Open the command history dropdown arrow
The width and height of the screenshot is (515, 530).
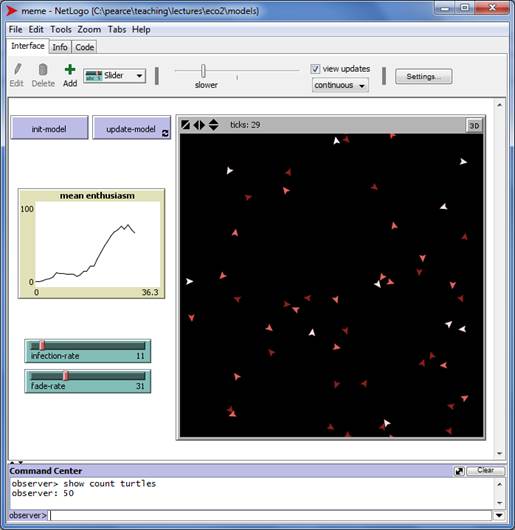[499, 515]
